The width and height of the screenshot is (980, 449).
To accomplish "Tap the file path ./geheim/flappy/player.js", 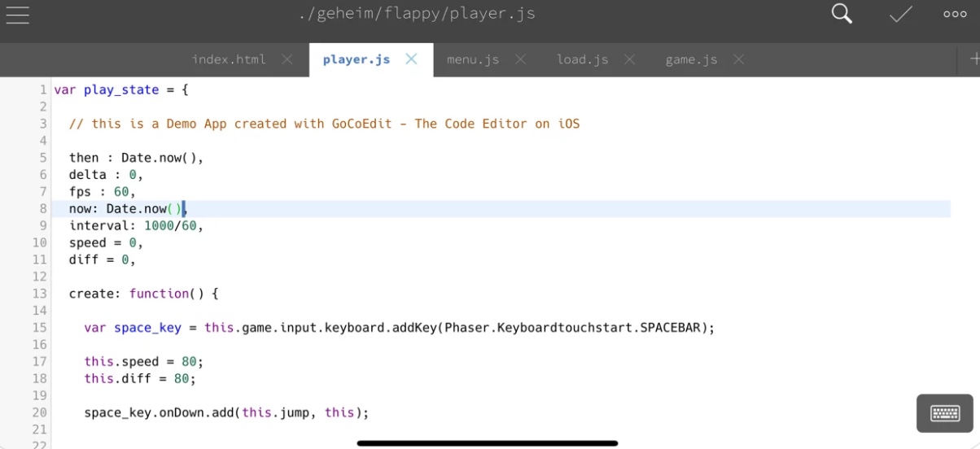I will [417, 14].
